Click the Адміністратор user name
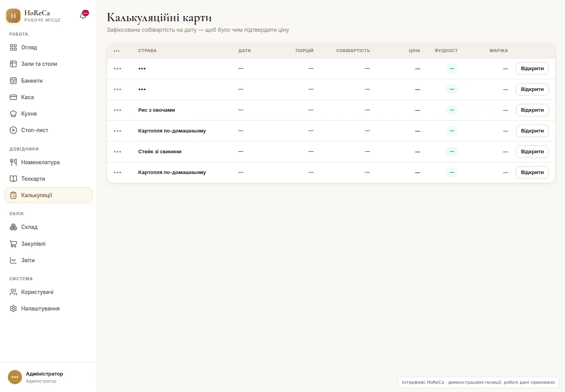This screenshot has width=565, height=392. pyautogui.click(x=44, y=374)
